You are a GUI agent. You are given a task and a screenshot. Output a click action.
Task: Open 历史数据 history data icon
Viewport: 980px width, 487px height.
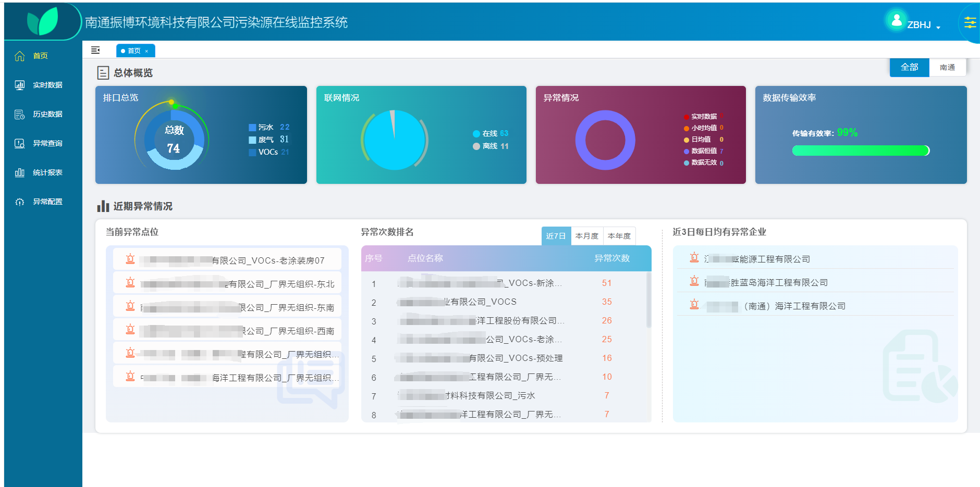pos(20,115)
